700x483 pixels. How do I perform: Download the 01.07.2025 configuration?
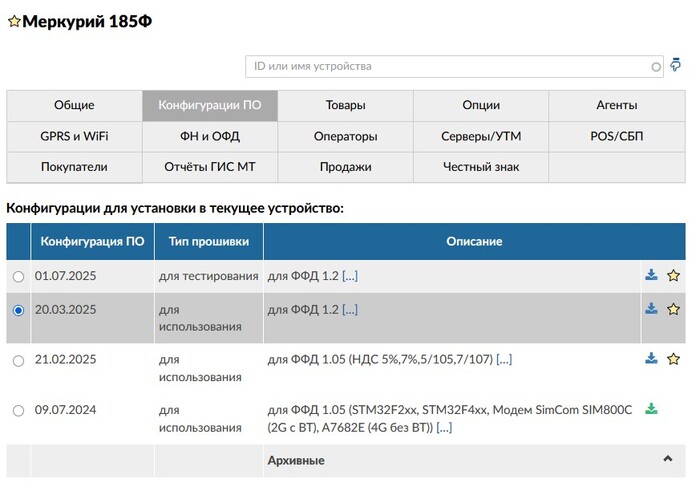pos(651,276)
